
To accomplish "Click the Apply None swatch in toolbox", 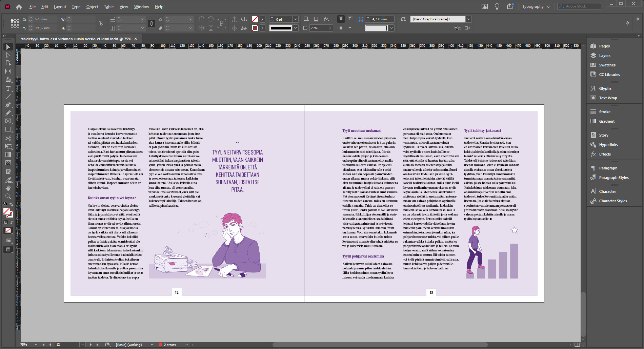I will (x=8, y=230).
